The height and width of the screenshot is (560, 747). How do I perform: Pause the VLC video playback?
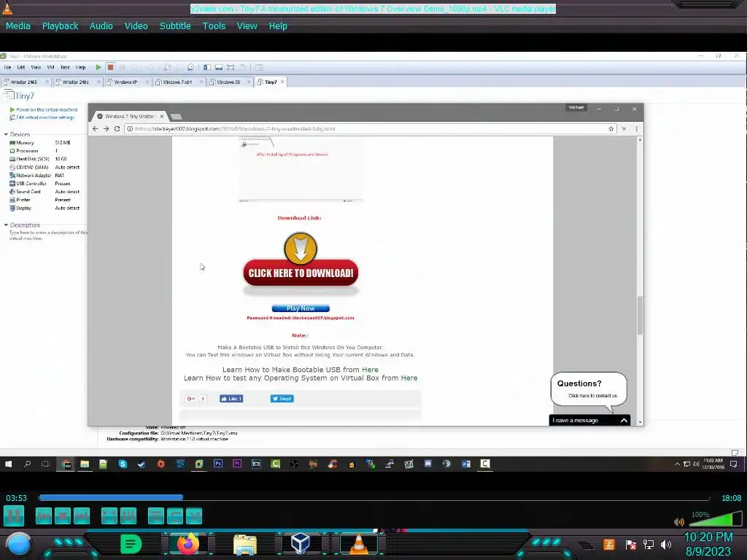pyautogui.click(x=14, y=516)
